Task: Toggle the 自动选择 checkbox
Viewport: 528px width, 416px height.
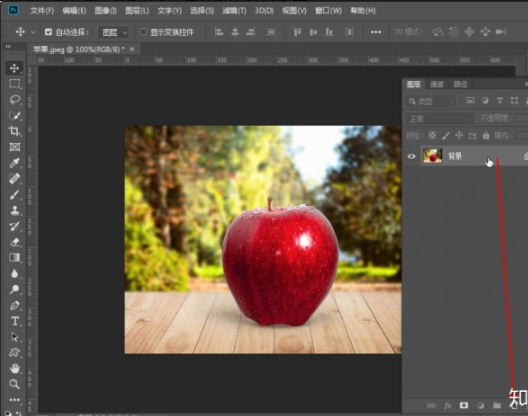Action: (x=48, y=32)
